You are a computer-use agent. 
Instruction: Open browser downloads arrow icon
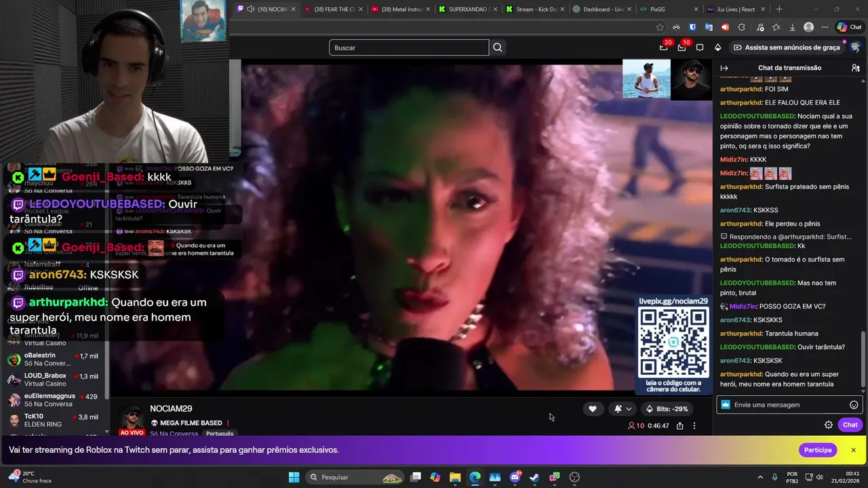[792, 27]
